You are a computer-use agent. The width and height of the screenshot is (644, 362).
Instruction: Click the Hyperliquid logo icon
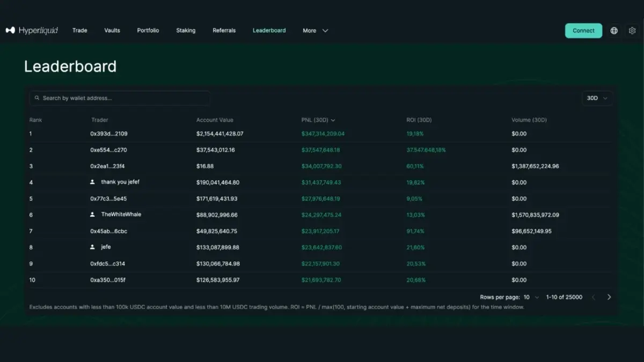(x=10, y=31)
